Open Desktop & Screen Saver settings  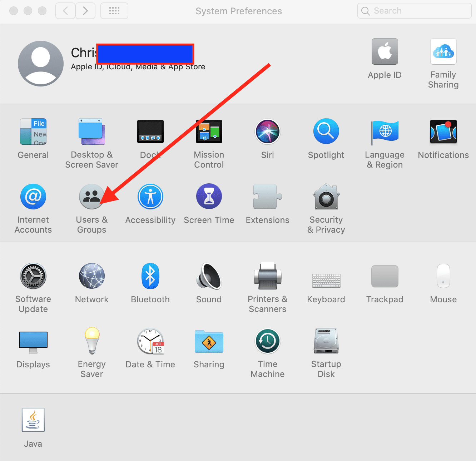point(91,132)
